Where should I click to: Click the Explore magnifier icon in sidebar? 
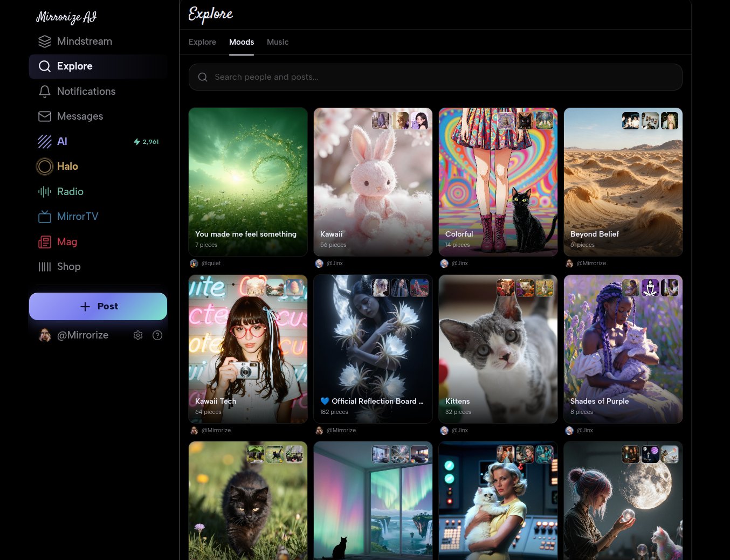(x=45, y=66)
